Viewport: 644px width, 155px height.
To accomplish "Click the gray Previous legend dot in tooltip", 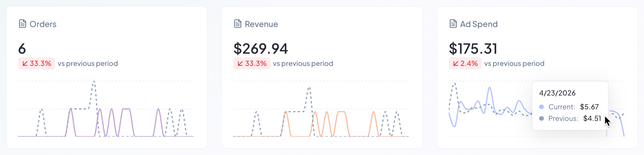I will click(542, 118).
